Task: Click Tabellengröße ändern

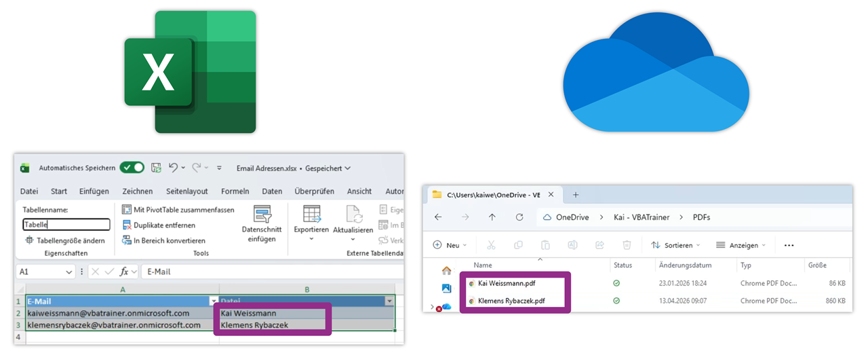Action: point(65,240)
